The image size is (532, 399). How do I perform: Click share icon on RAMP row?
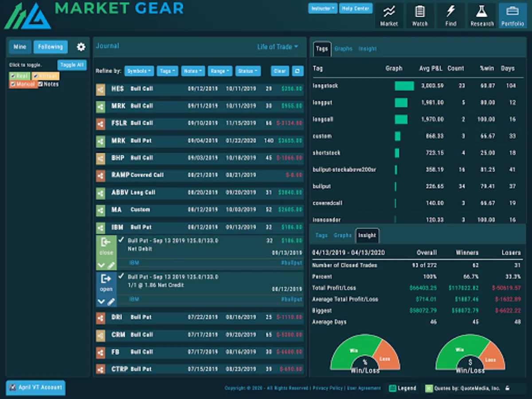coord(101,176)
